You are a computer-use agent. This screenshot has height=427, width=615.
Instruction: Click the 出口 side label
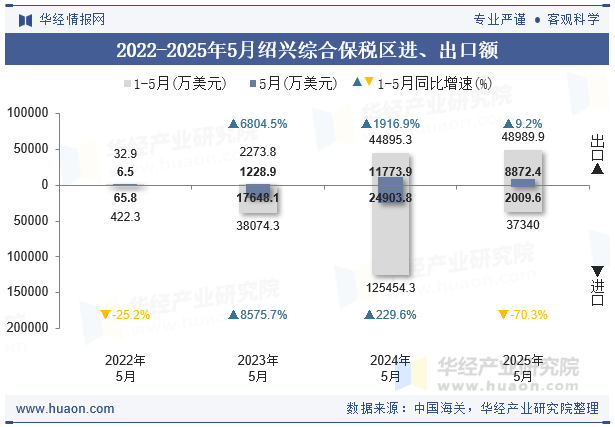[597, 147]
